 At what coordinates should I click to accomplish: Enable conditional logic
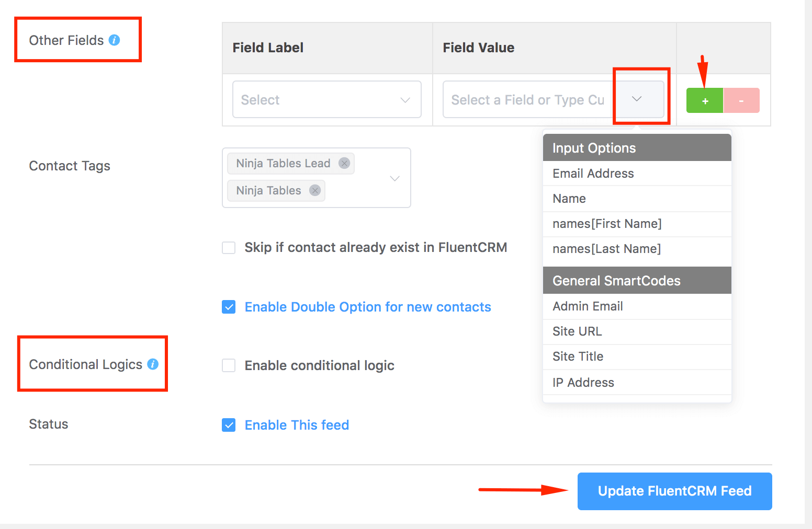pos(229,365)
